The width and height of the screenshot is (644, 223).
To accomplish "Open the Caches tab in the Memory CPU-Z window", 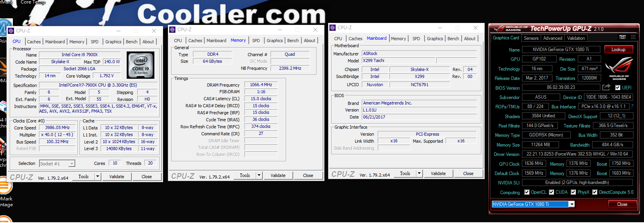I will click(x=195, y=41).
